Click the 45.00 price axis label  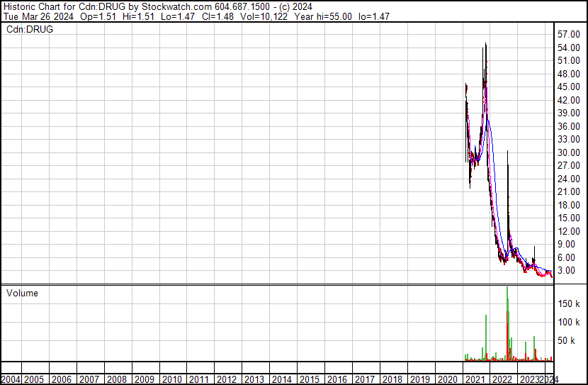569,87
